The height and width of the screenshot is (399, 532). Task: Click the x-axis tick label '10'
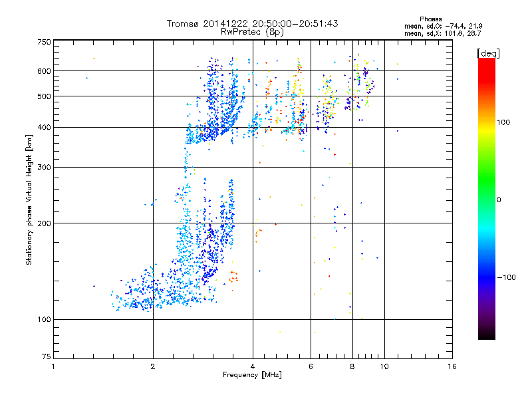tap(384, 366)
